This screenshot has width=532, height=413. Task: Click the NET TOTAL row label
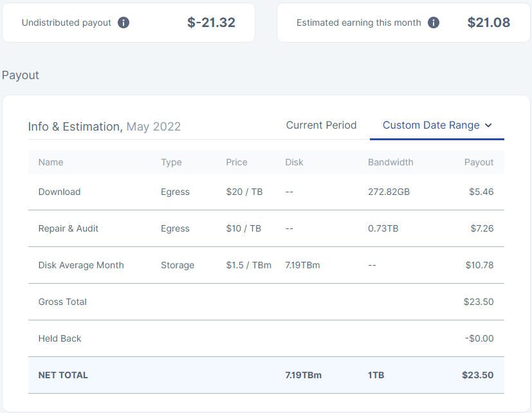63,375
